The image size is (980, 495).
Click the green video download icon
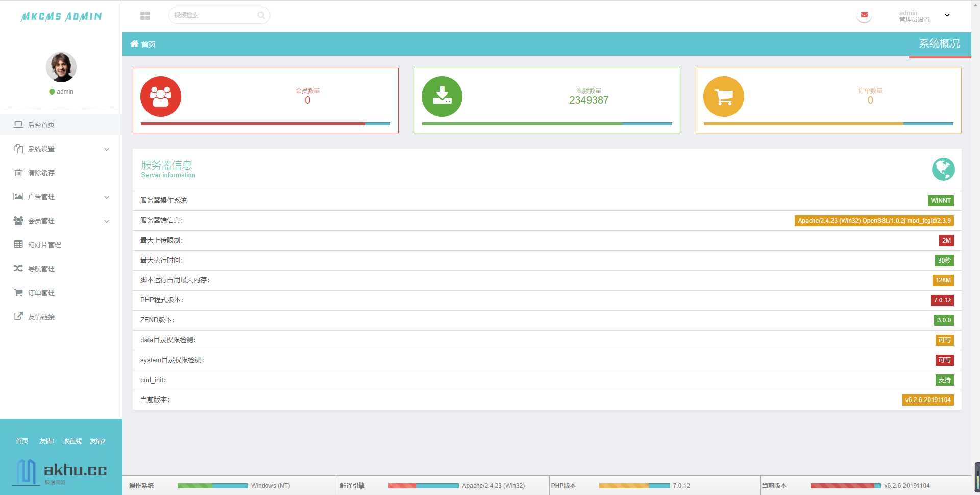coord(442,97)
